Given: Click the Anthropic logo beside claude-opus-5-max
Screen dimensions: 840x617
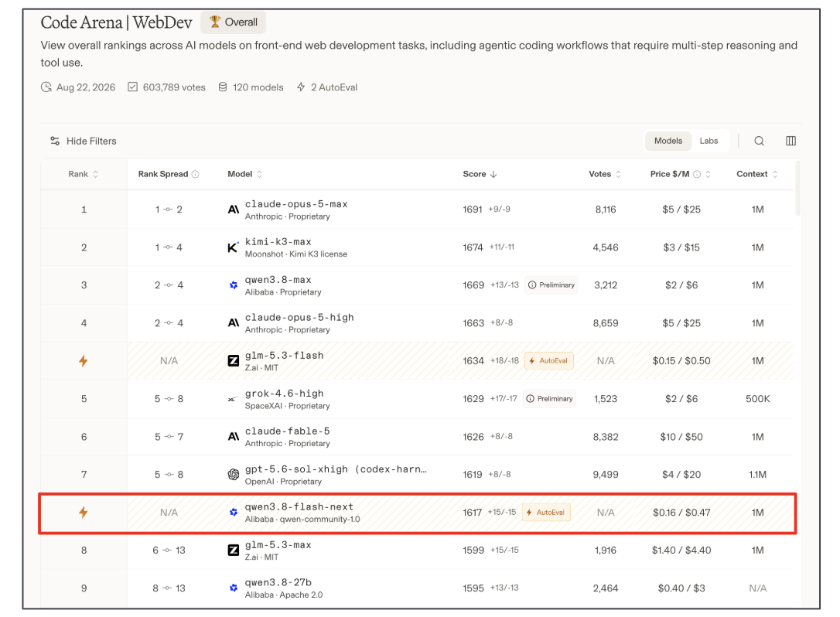Looking at the screenshot, I should (x=233, y=210).
